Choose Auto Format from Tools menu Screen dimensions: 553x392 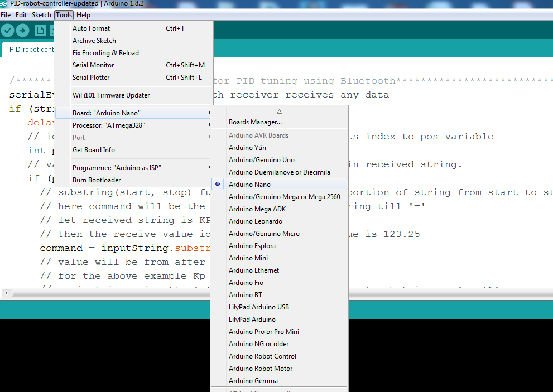(133, 28)
